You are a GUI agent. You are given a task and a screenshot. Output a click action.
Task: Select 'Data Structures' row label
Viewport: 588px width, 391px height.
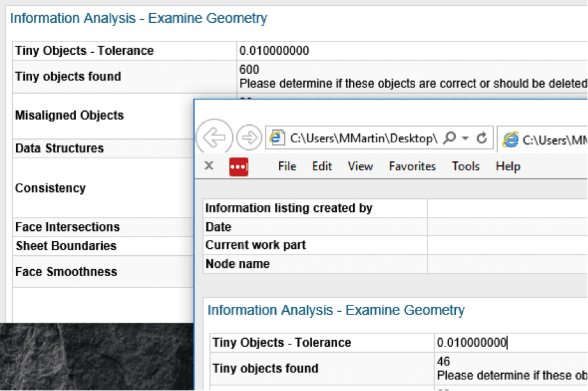point(59,149)
